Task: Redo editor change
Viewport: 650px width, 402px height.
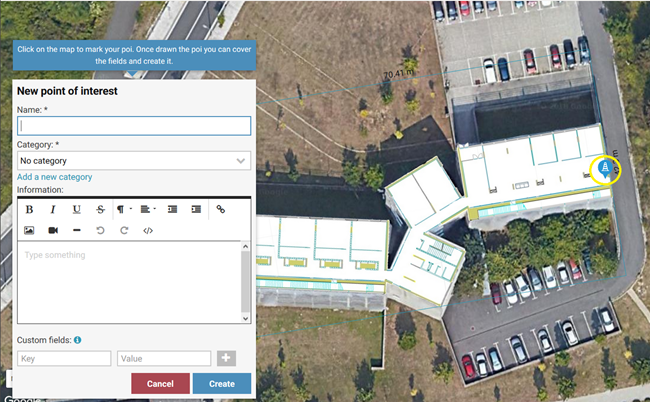Action: pyautogui.click(x=124, y=230)
